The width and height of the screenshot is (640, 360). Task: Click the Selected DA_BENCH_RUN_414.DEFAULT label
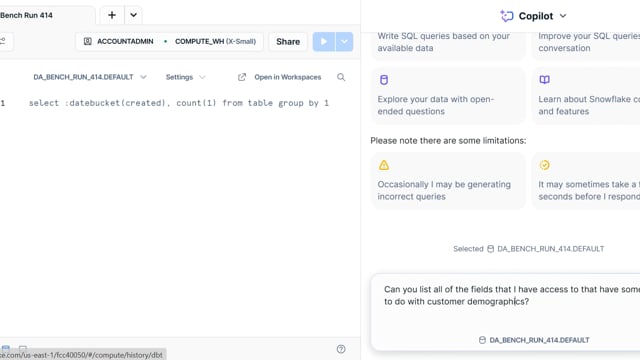coord(529,249)
